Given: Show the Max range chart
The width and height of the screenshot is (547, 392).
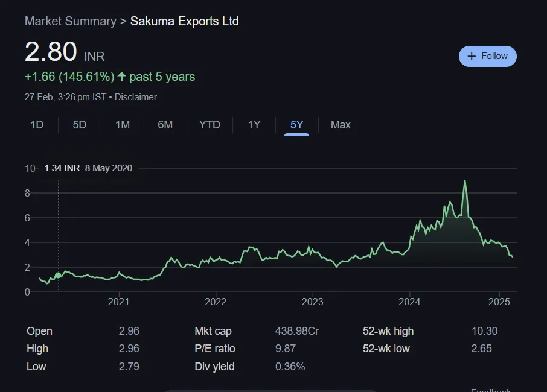Looking at the screenshot, I should click(x=341, y=125).
